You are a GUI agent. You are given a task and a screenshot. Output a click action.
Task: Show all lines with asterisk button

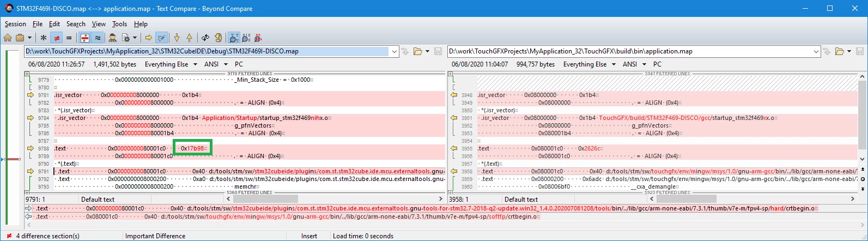[x=44, y=38]
